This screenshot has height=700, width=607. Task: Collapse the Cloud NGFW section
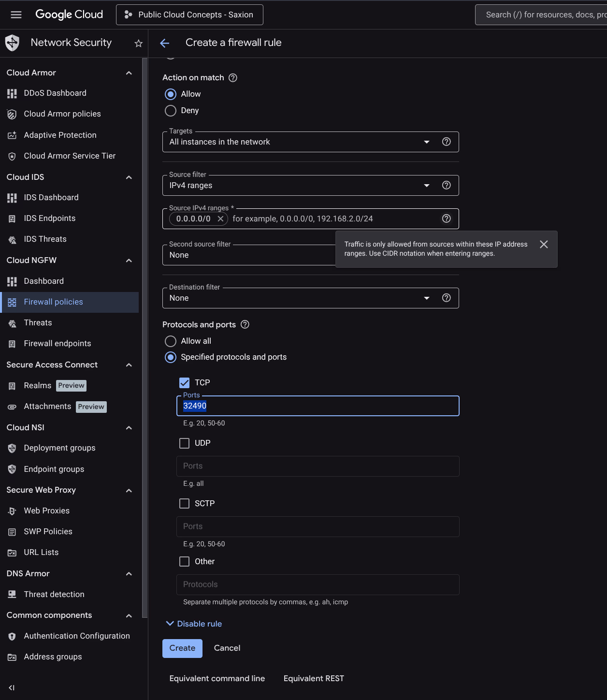[x=129, y=260]
